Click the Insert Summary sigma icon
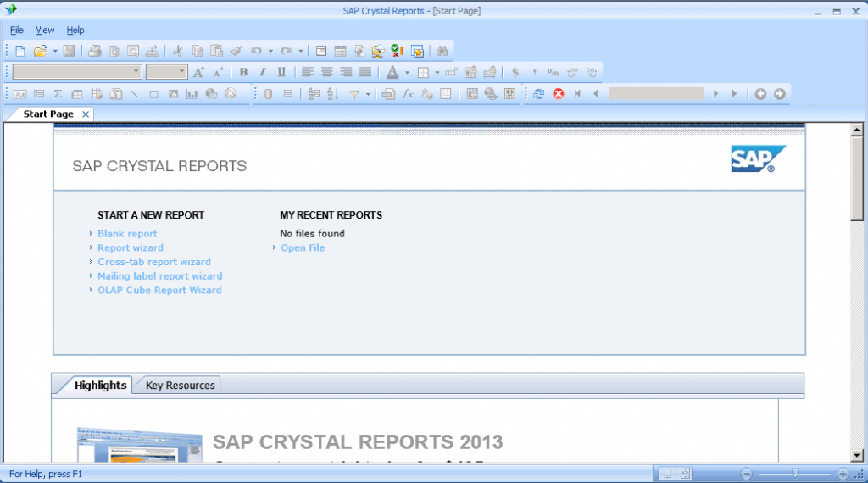 [x=58, y=94]
